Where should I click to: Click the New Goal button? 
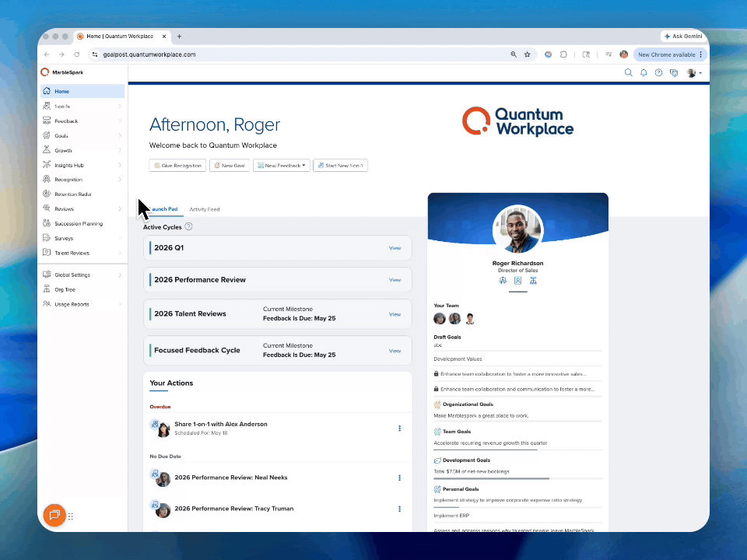click(230, 165)
